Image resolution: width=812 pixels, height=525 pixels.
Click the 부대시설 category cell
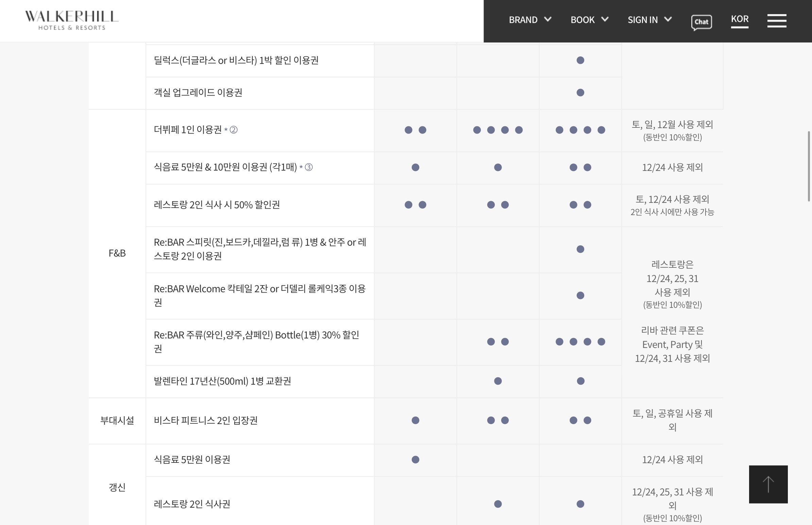tap(117, 420)
